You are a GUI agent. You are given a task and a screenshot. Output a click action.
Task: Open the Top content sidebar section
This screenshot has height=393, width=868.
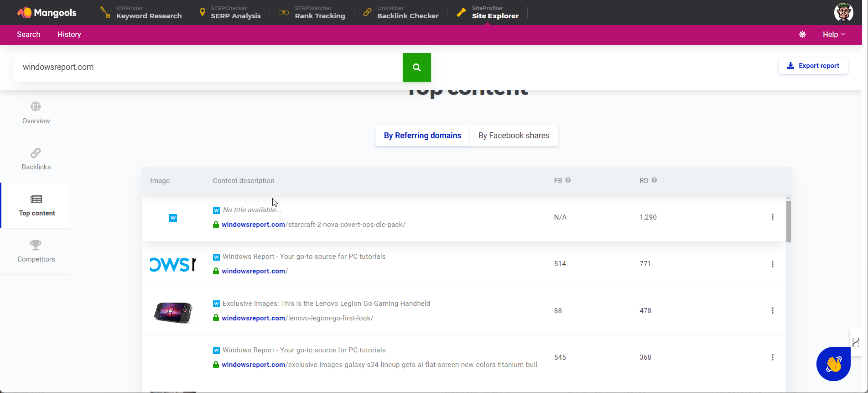[36, 205]
